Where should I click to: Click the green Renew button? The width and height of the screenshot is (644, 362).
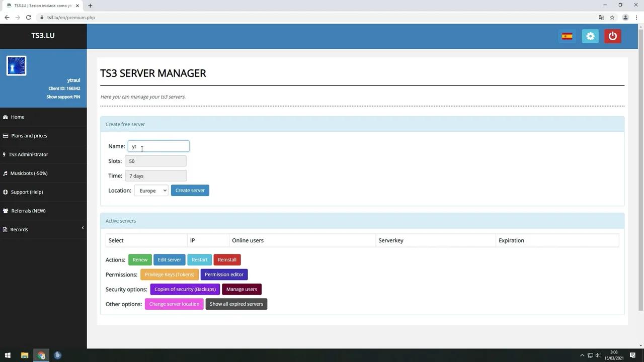[140, 260]
